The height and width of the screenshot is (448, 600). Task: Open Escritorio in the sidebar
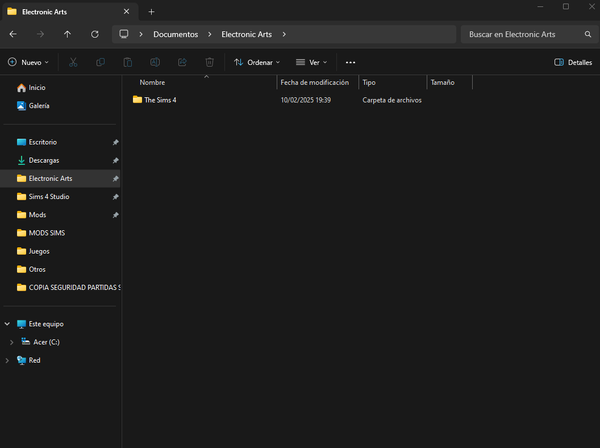42,142
